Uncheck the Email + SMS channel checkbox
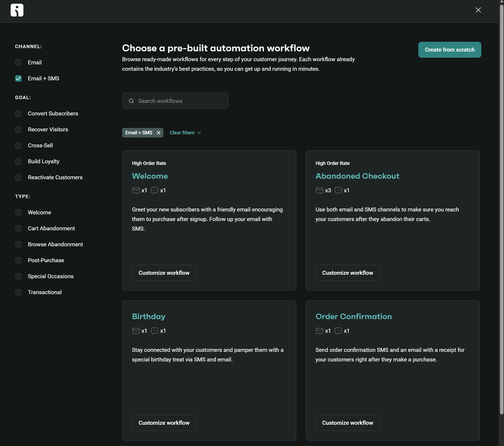 (18, 78)
